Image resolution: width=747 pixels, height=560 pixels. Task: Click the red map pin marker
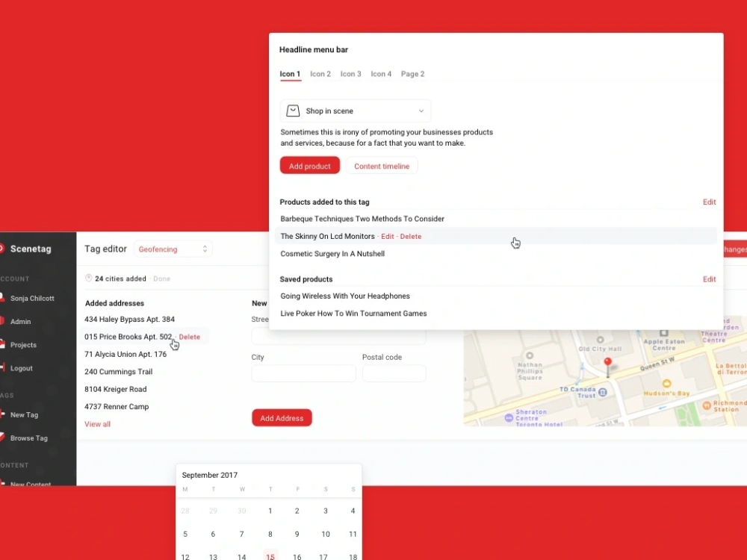click(607, 361)
